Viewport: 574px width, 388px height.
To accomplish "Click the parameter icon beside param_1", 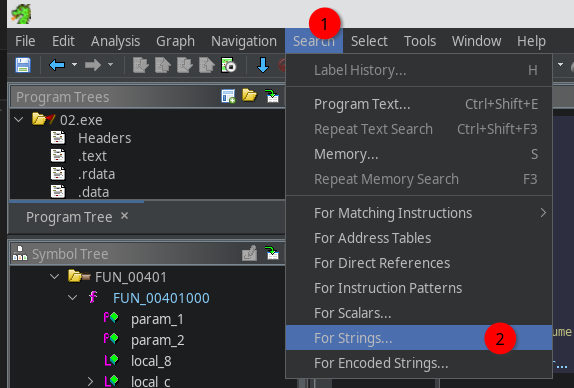I will [111, 318].
